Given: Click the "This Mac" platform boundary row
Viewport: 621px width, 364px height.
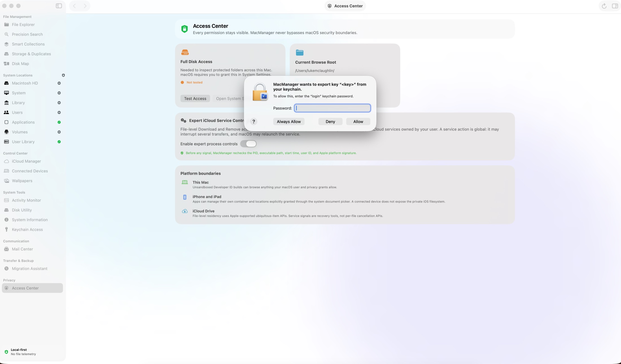Looking at the screenshot, I should click(259, 185).
